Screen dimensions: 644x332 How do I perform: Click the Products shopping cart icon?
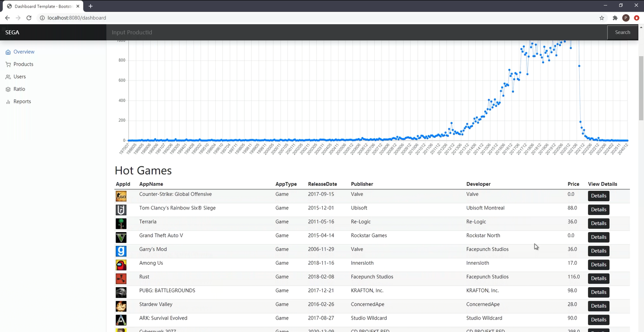[8, 64]
